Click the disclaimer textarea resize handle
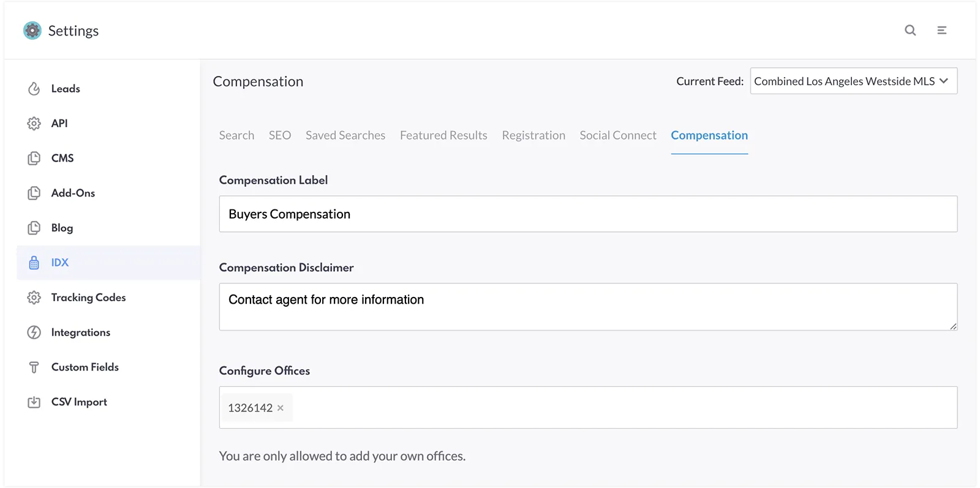 (x=953, y=326)
